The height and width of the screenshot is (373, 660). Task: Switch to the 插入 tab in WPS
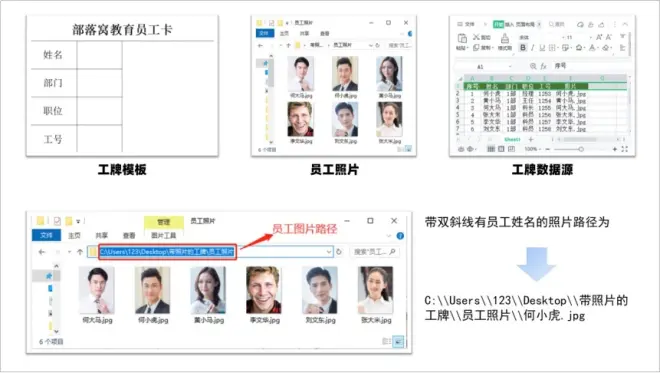pyautogui.click(x=509, y=24)
